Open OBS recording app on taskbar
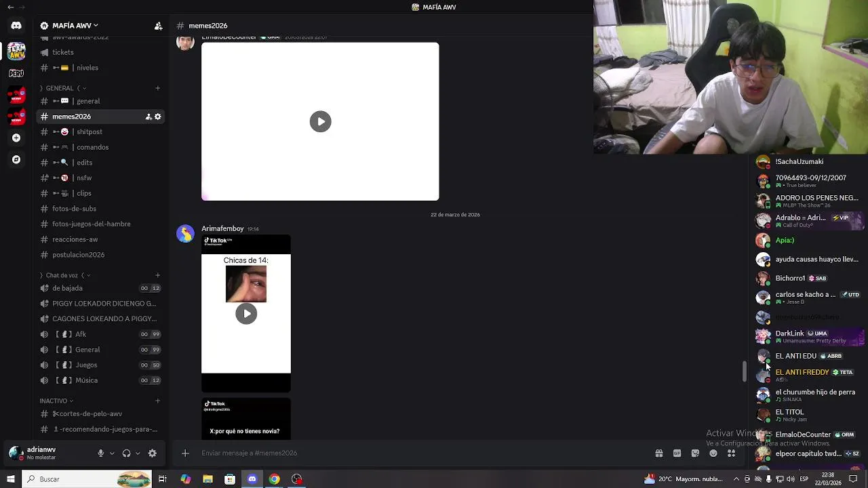Screen dimensions: 868x488 [x=296, y=479]
